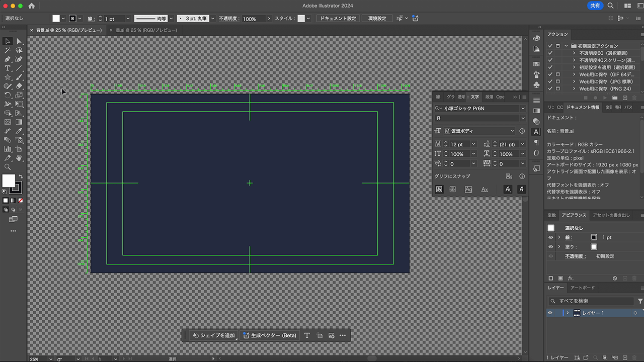Toggle checkmark for 初期設定を適用 action
This screenshot has width=644, height=362.
tap(550, 67)
